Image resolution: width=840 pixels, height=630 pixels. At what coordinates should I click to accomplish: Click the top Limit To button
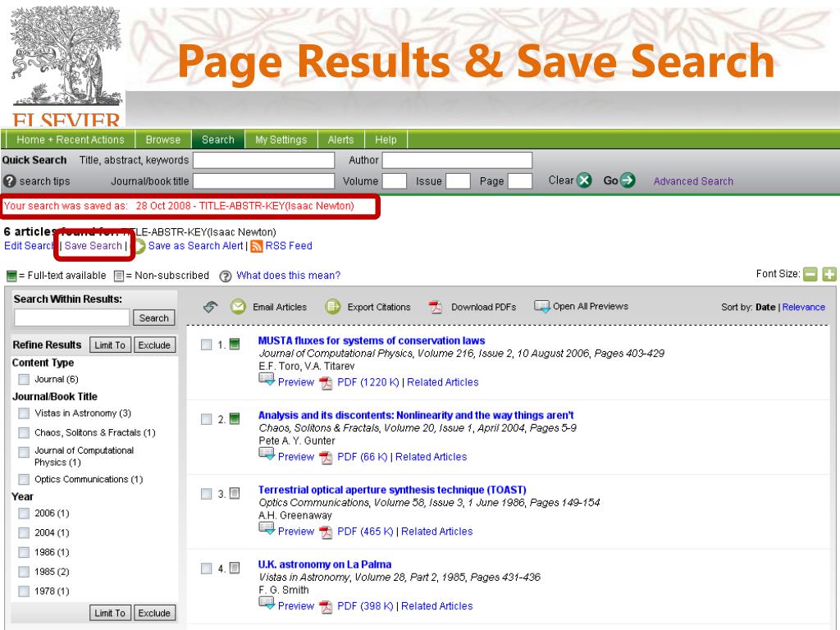(x=110, y=345)
